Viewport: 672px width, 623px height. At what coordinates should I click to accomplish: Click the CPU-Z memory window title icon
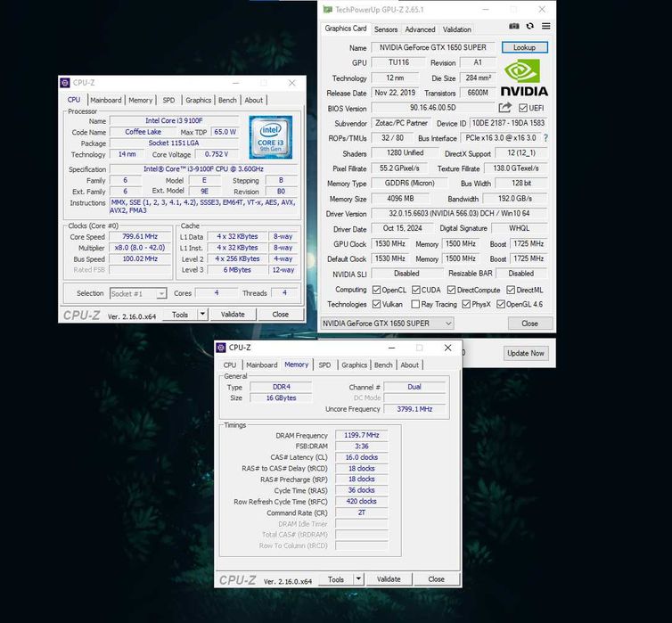[x=221, y=348]
